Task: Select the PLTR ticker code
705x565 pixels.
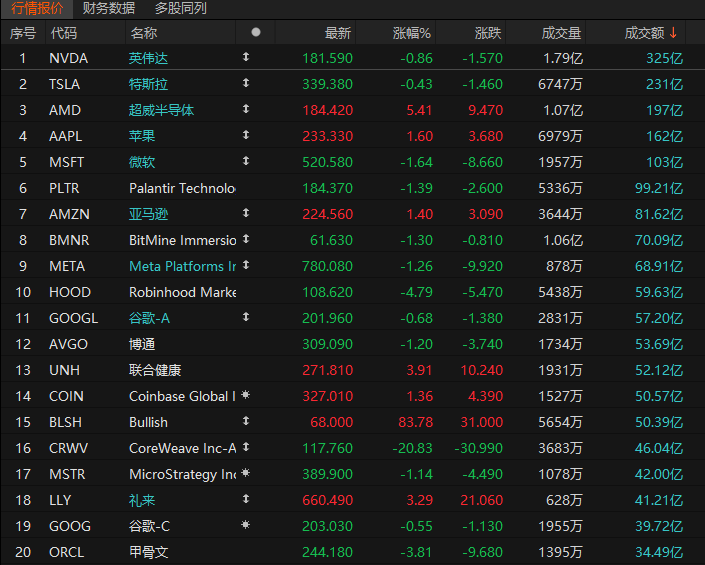Action: click(64, 188)
